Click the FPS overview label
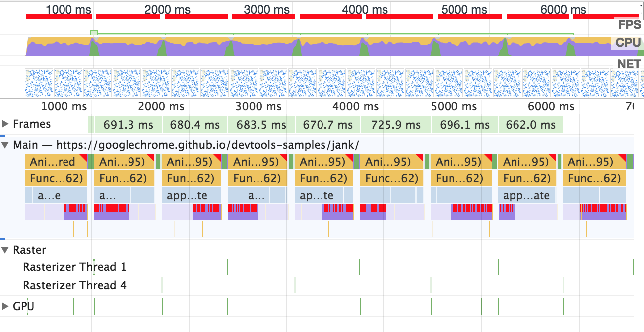This screenshot has height=332, width=644. [x=629, y=24]
